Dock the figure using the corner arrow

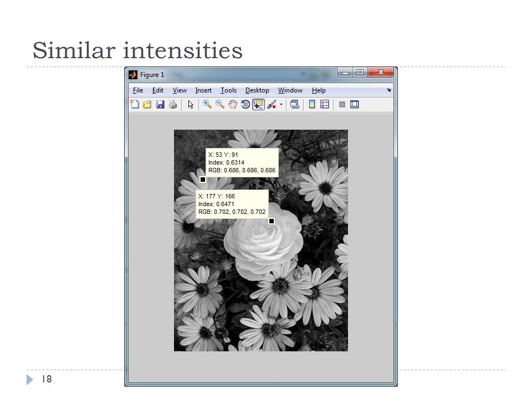click(x=388, y=90)
